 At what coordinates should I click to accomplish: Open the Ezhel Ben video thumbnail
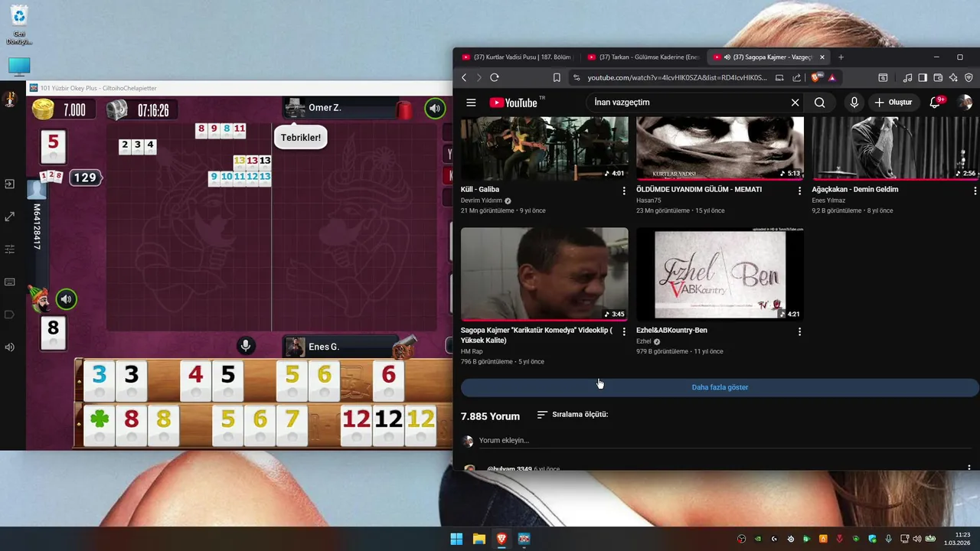coord(720,274)
